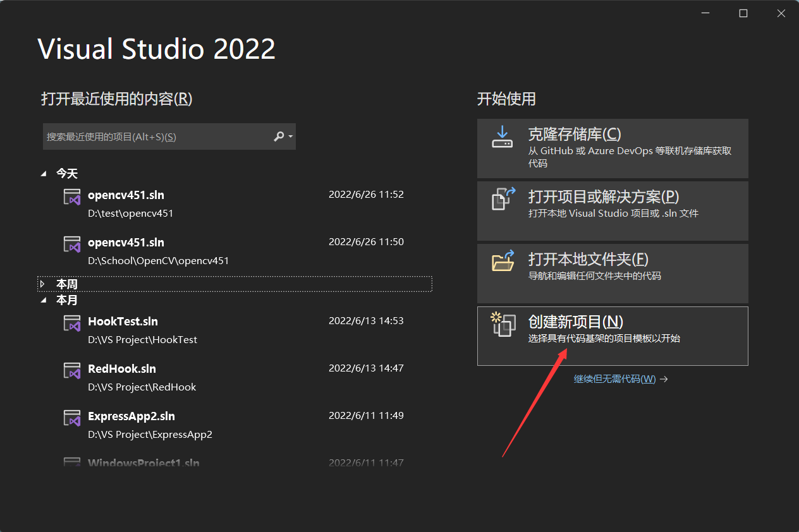799x532 pixels.
Task: Click the search magnifier icon
Action: [279, 136]
